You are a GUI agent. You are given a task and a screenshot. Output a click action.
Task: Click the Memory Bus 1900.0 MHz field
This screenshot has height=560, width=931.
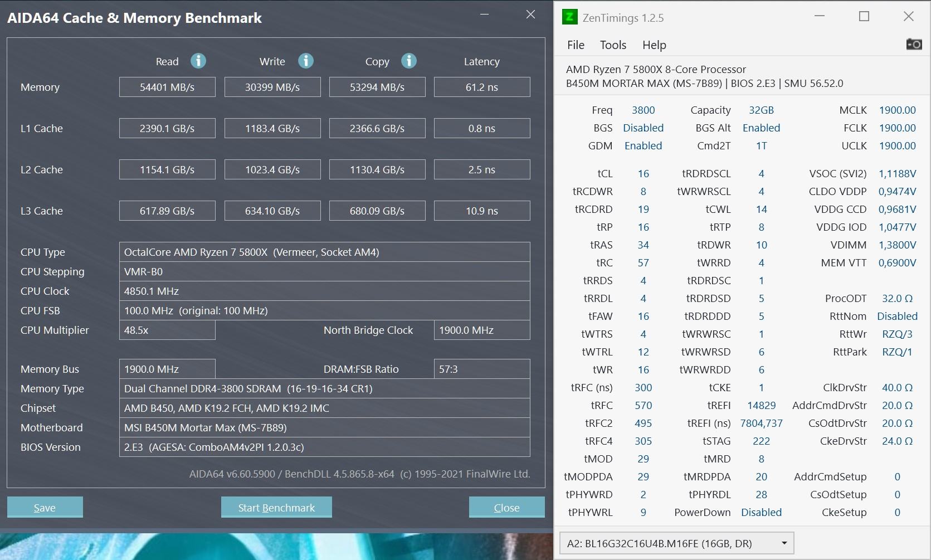[x=167, y=369]
